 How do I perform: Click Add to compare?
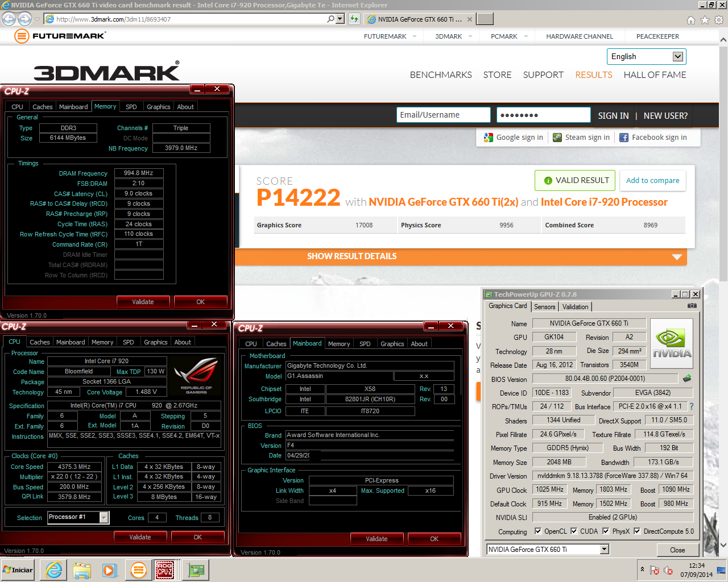tap(652, 181)
